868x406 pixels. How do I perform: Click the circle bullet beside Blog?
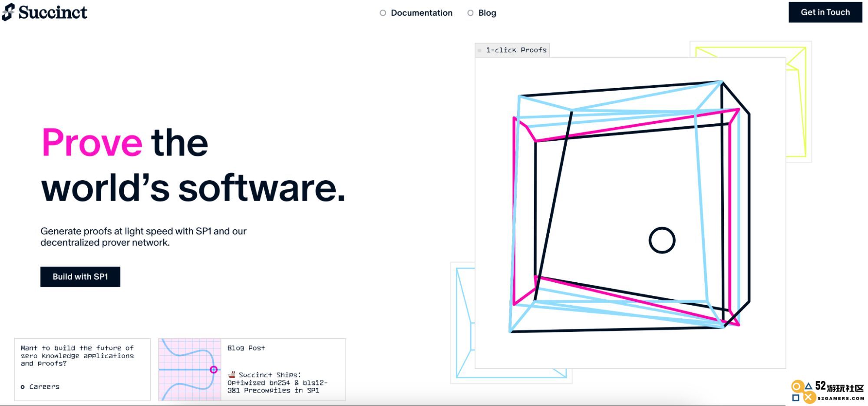pos(470,13)
